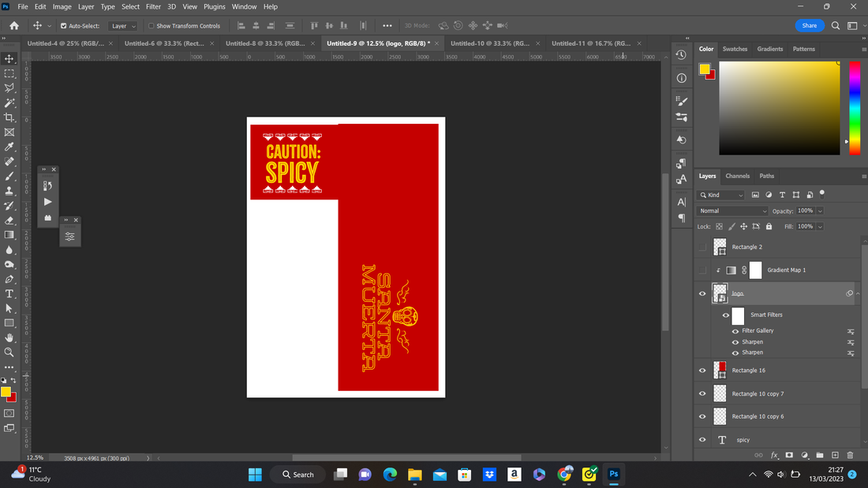This screenshot has width=868, height=488.
Task: Open the Opacity slider dropdown arrow
Action: [x=820, y=210]
